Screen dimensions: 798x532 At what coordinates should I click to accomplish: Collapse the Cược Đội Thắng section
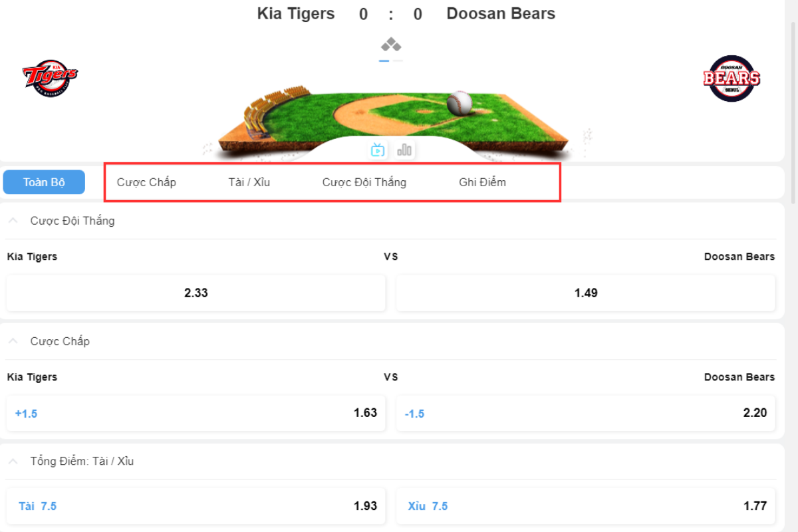pos(13,221)
